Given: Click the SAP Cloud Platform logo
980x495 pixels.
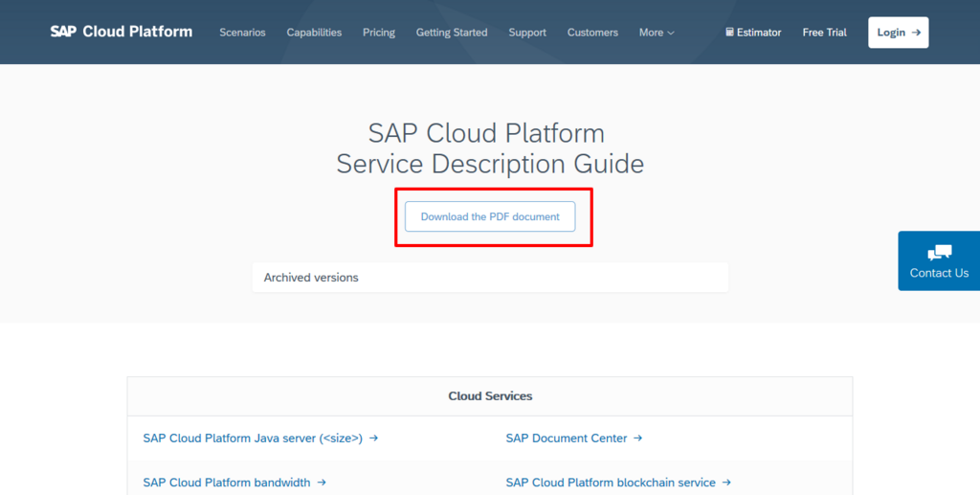Looking at the screenshot, I should tap(121, 32).
